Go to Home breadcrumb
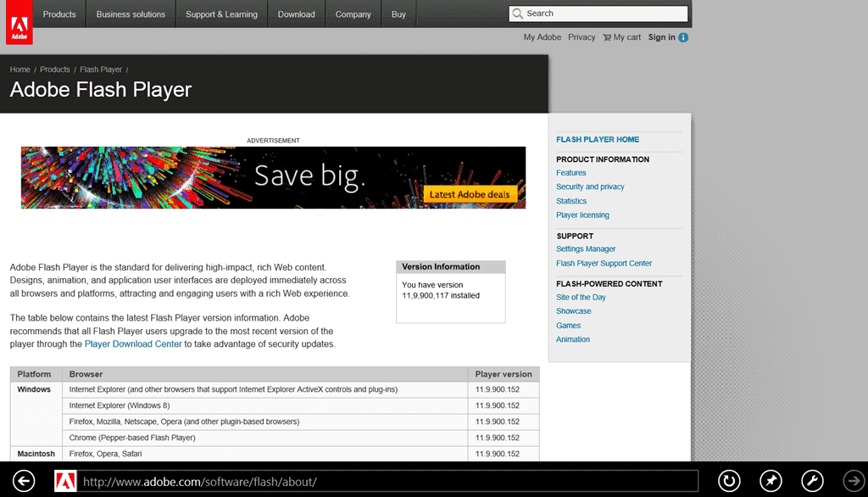The image size is (868, 497). pyautogui.click(x=20, y=70)
